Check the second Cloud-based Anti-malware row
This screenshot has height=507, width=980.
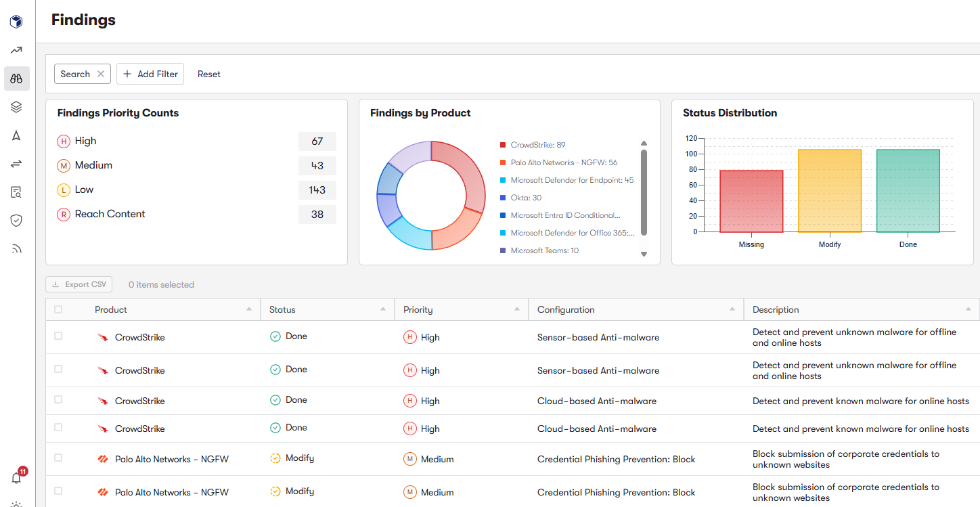(58, 427)
